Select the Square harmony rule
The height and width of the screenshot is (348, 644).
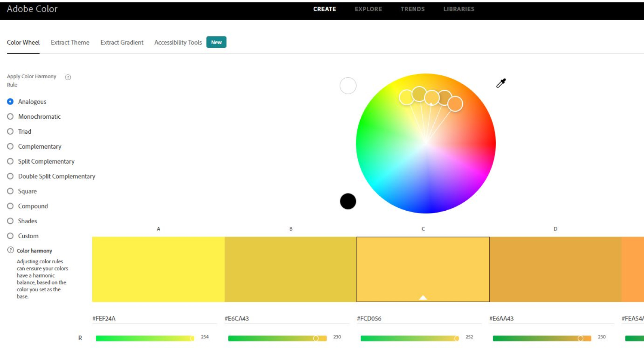[x=10, y=191]
